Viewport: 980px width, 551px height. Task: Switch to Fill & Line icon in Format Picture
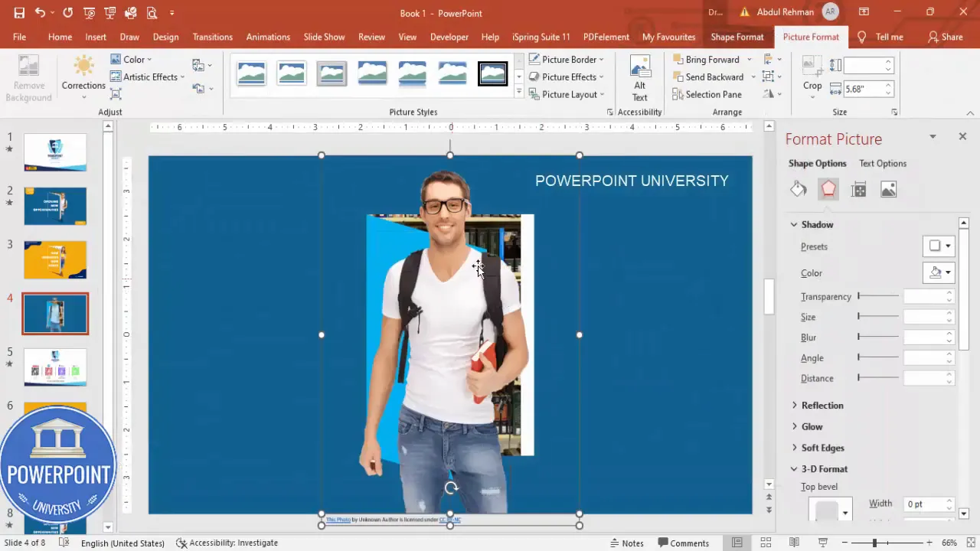click(x=799, y=190)
